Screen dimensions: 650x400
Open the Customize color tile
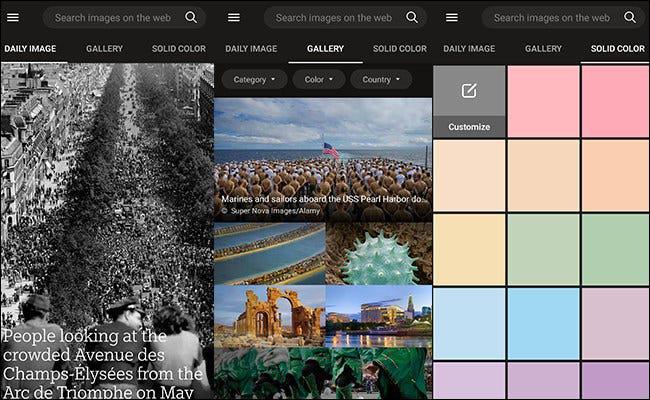pos(469,102)
